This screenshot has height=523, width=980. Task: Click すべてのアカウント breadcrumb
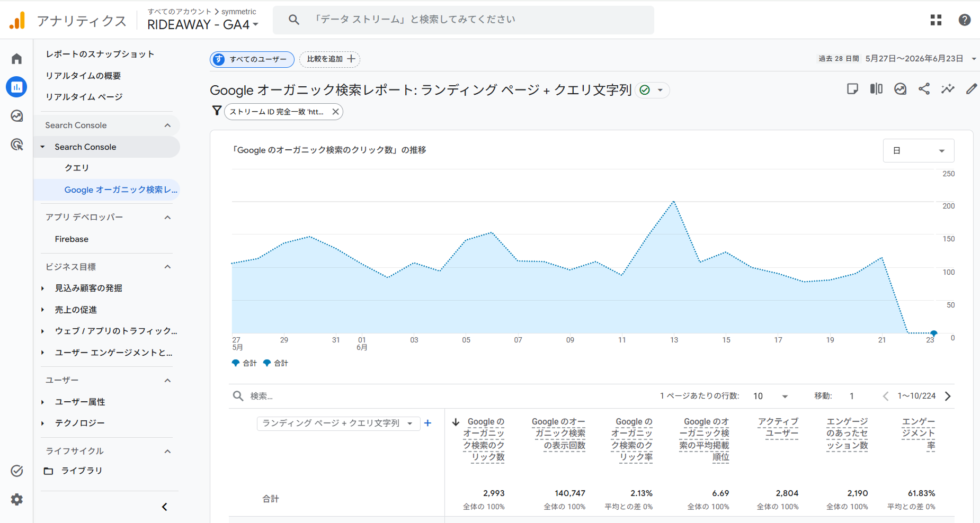pos(180,12)
